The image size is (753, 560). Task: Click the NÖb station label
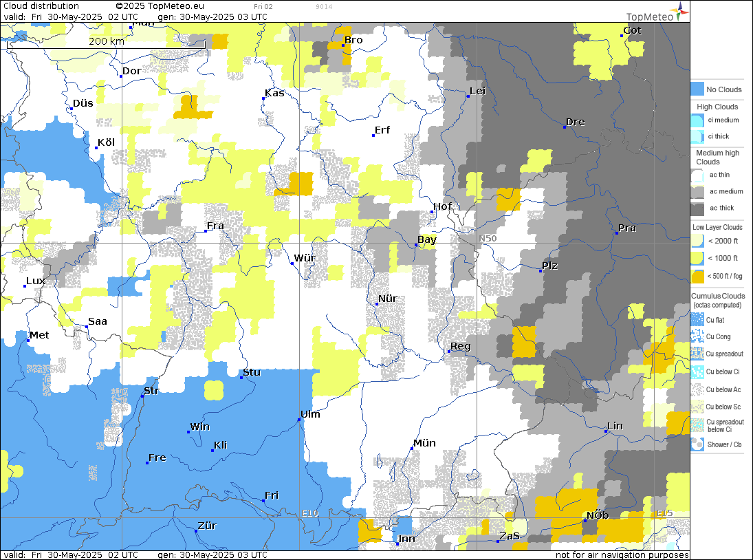598,515
